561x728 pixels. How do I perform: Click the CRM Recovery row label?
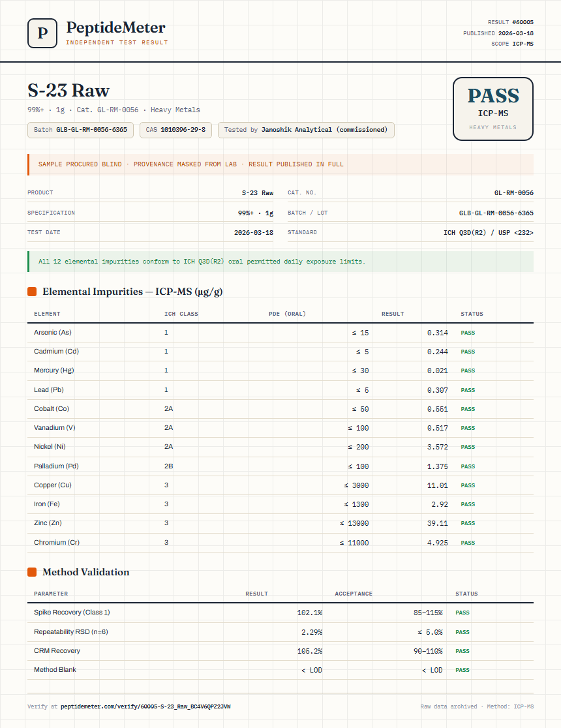(x=57, y=651)
